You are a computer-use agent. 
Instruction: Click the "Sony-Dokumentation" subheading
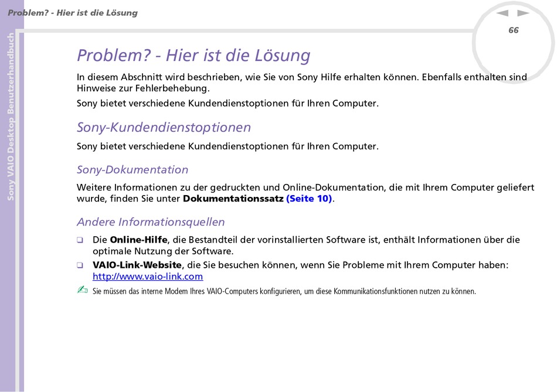(133, 170)
